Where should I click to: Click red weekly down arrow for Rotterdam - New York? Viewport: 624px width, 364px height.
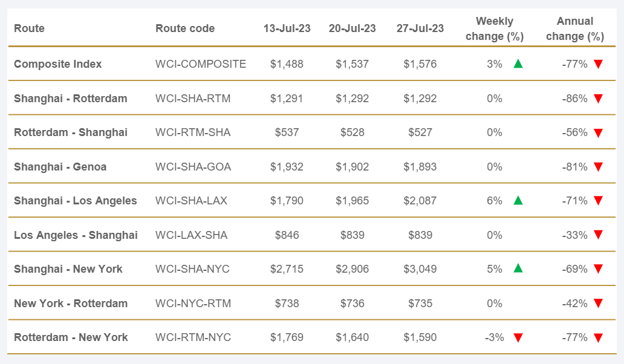coord(518,338)
